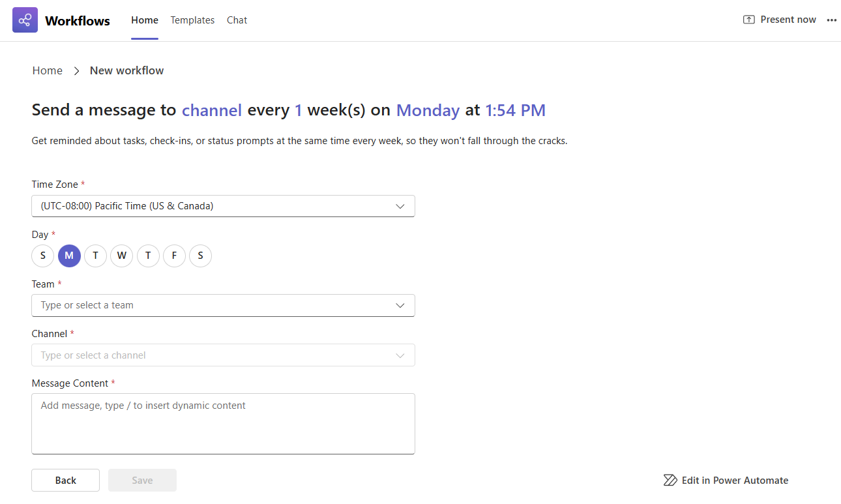Click the 'Get reminded about tasks' description
Image resolution: width=841 pixels, height=504 pixels.
299,141
